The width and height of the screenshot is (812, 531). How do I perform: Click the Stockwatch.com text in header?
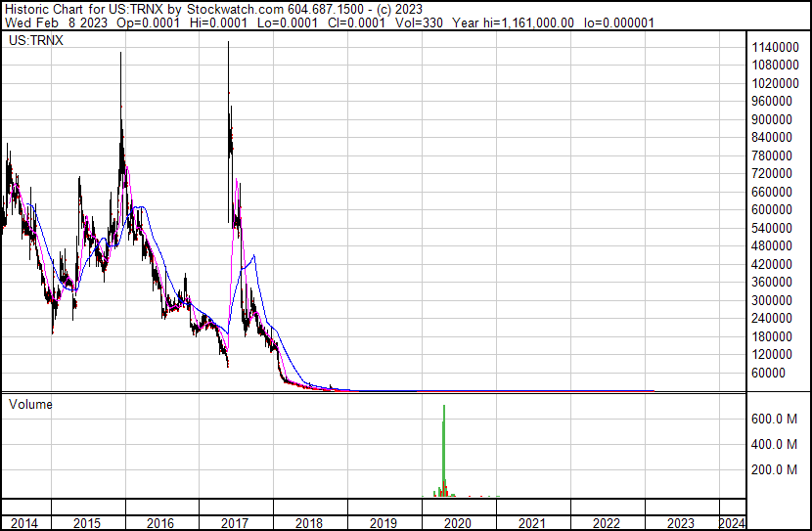click(235, 10)
